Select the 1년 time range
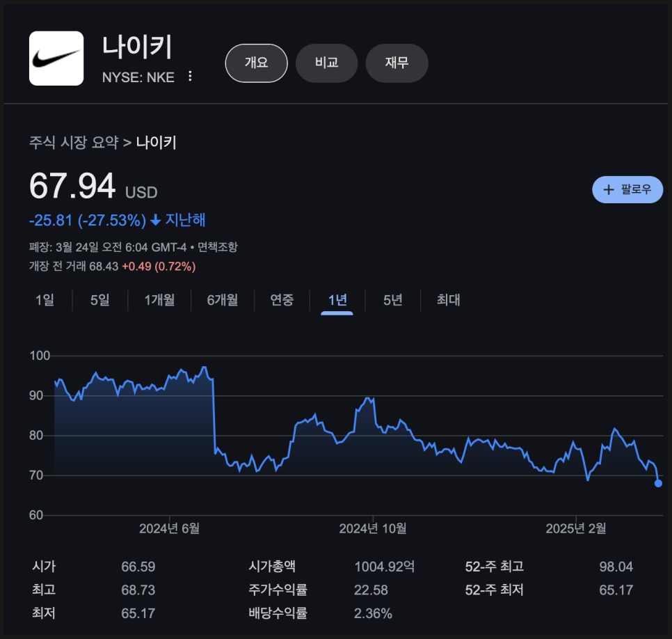This screenshot has width=672, height=639. click(x=337, y=300)
